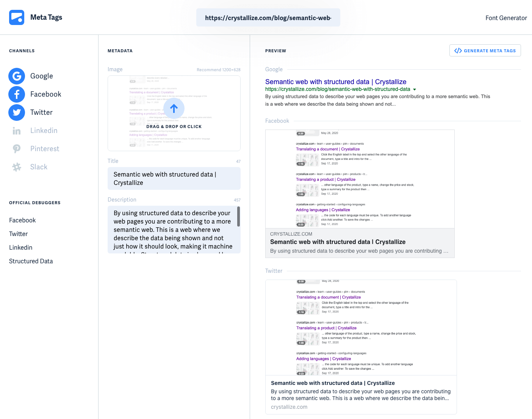Click the METADATA heading
The image size is (532, 419).
(120, 51)
